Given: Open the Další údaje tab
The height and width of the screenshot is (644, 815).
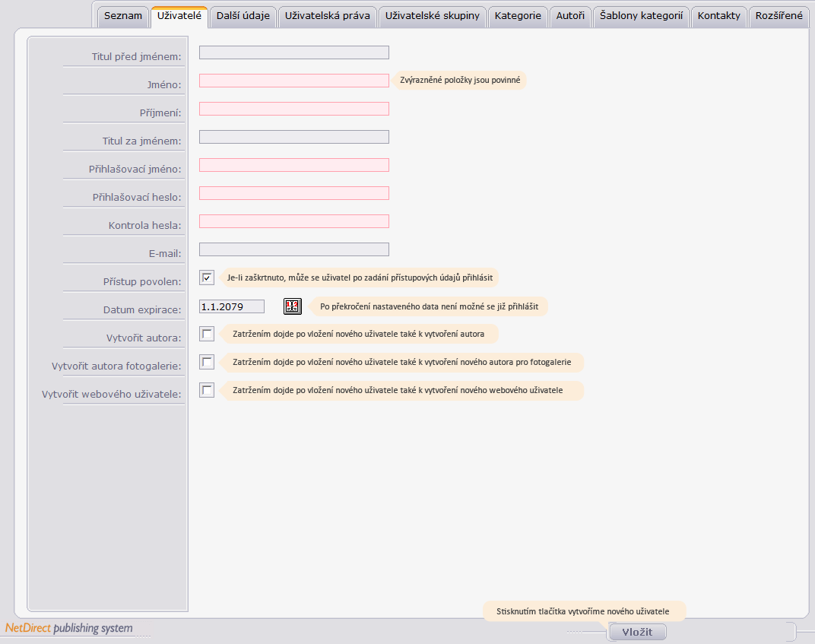Looking at the screenshot, I should pos(243,16).
